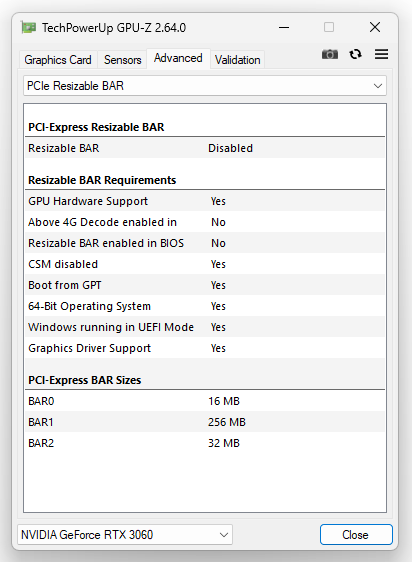This screenshot has width=412, height=562.
Task: Select the GPU Hardware Support row
Action: click(x=205, y=201)
